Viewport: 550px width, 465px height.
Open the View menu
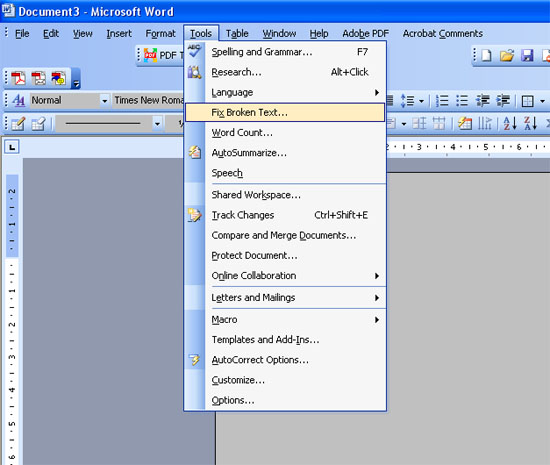point(83,34)
